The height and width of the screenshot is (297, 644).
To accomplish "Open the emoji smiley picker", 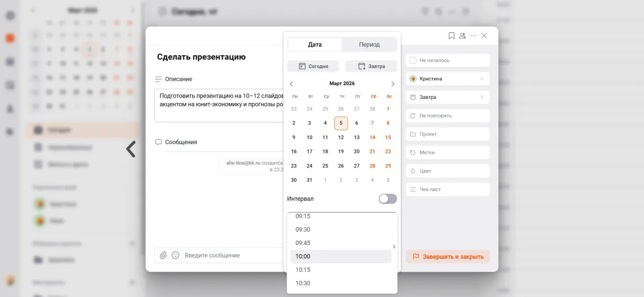I will (175, 256).
